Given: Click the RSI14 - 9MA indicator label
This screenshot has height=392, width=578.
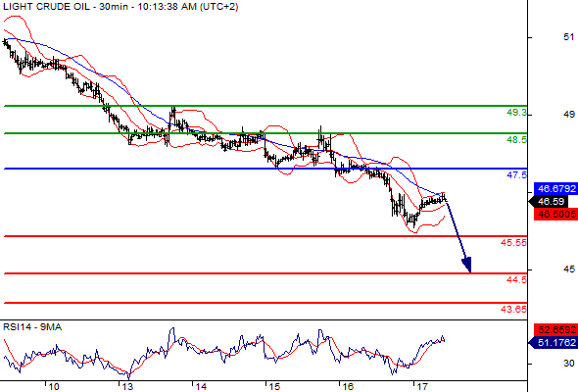Looking at the screenshot, I should pos(32,327).
